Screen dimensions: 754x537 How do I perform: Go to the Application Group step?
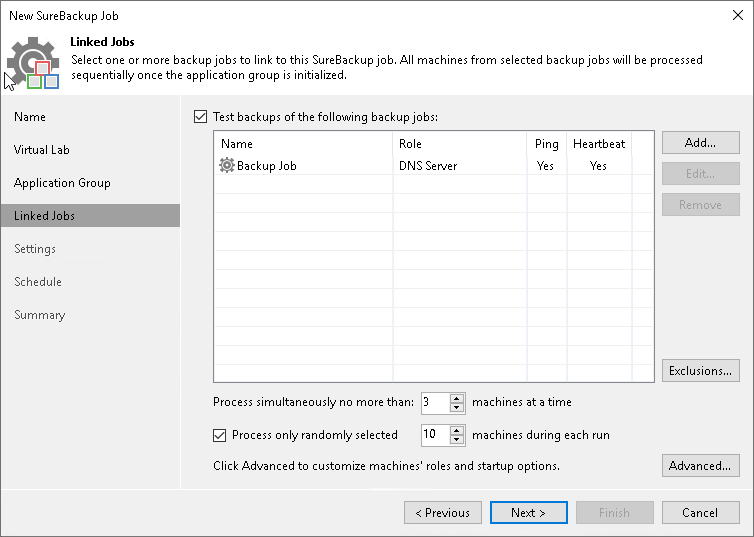pyautogui.click(x=62, y=183)
